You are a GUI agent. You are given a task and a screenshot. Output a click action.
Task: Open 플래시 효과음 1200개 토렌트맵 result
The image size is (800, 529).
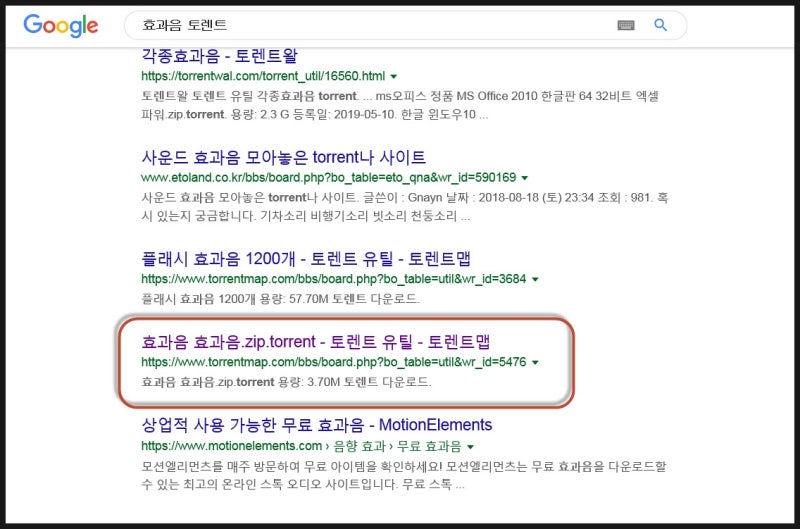[306, 259]
